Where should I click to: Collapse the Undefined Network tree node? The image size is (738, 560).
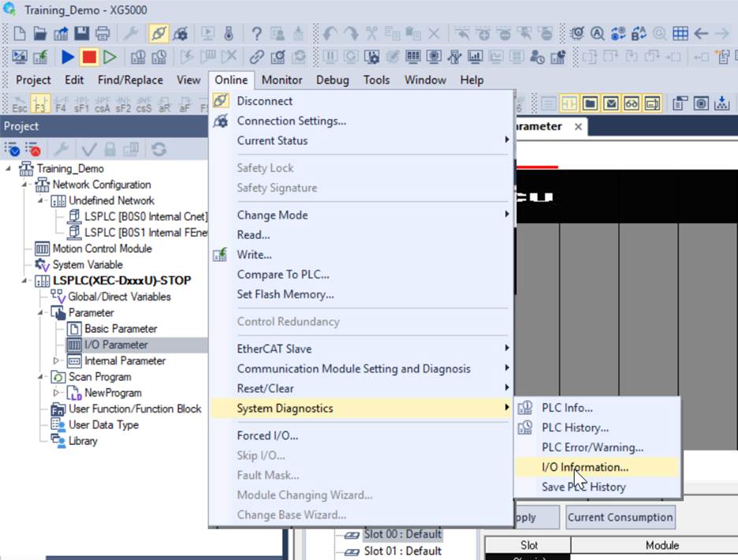coord(40,200)
